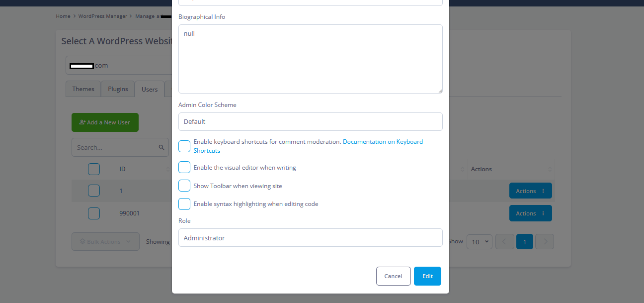Switch to the Themes tab
Screen dimensions: 644x303
click(83, 89)
